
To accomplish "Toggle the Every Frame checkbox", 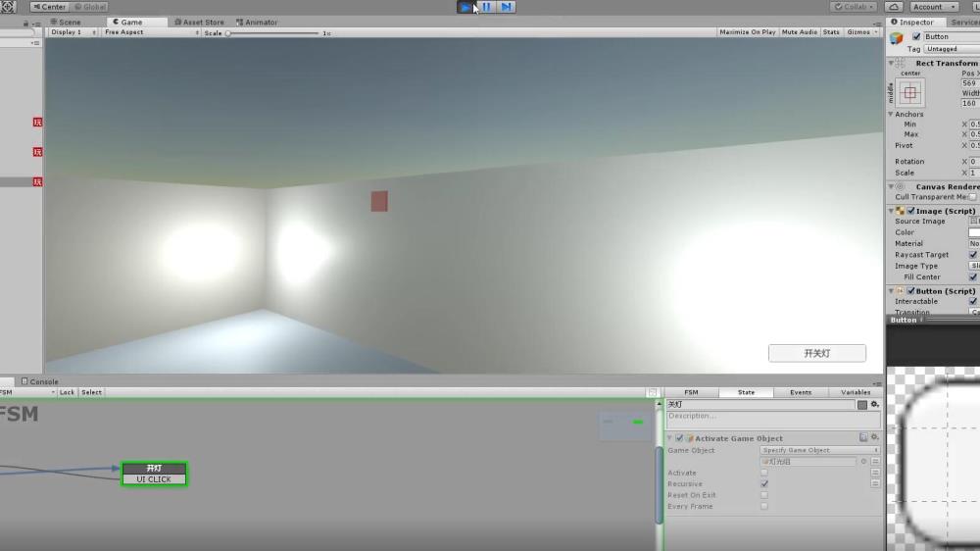I will point(764,507).
